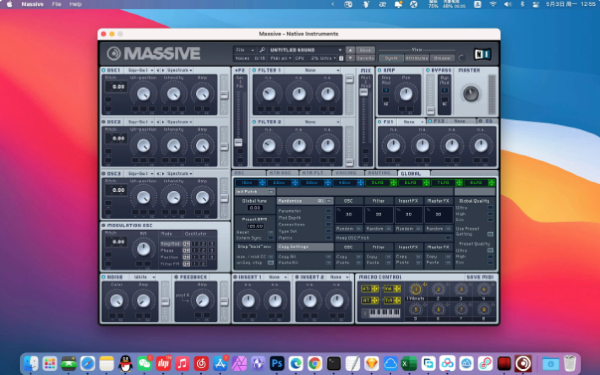Click the 1Env modulation cross handle
Screen dimensions: 600x375
coord(262,183)
